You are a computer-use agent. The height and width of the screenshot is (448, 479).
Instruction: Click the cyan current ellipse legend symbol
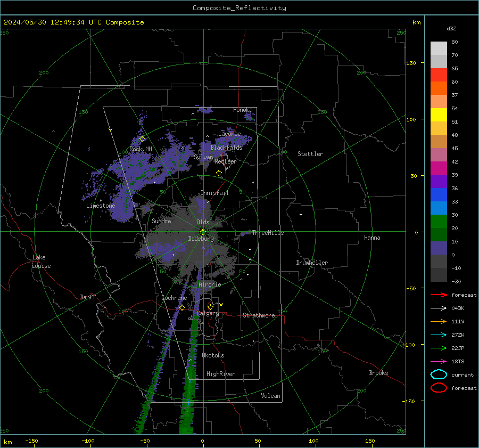[439, 374]
